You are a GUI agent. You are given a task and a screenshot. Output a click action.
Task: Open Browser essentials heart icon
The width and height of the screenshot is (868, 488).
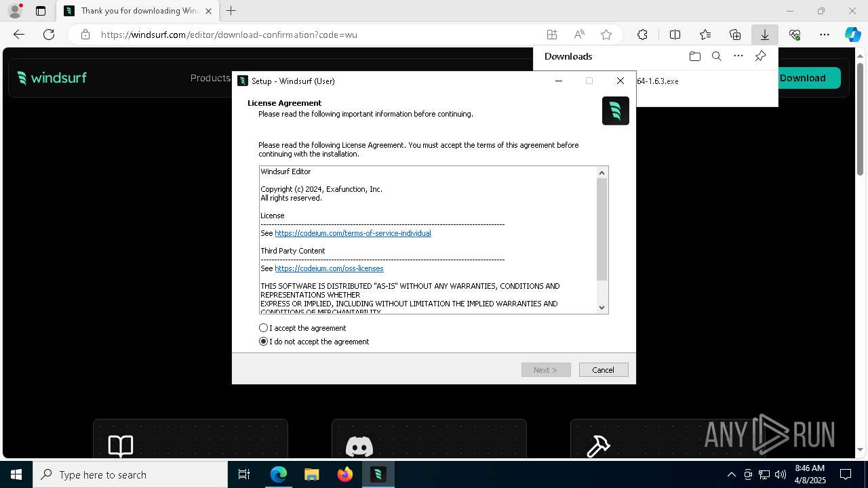[795, 35]
